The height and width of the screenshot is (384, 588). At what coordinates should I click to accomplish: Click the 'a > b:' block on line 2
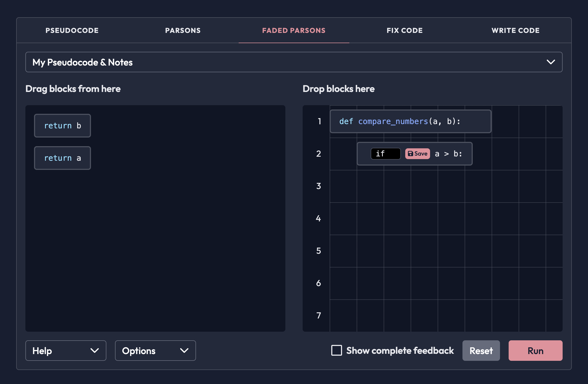448,154
